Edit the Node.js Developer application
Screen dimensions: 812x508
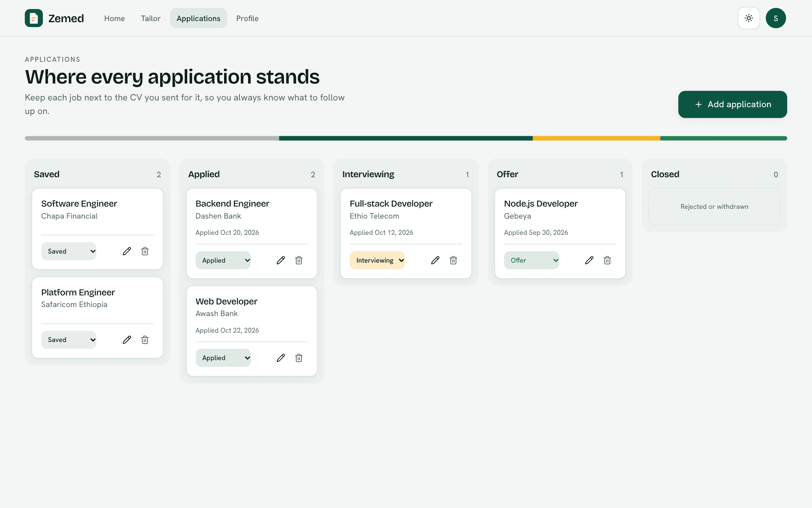[589, 260]
